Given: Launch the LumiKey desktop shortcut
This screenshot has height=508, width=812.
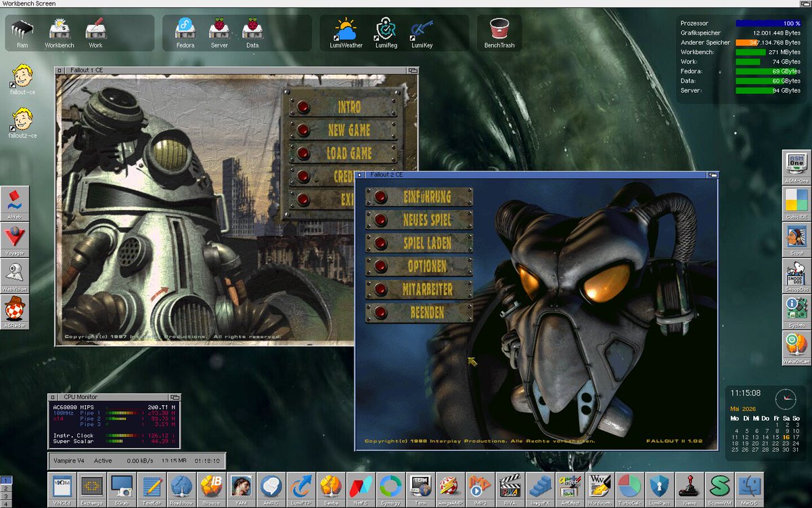Looking at the screenshot, I should tap(422, 33).
